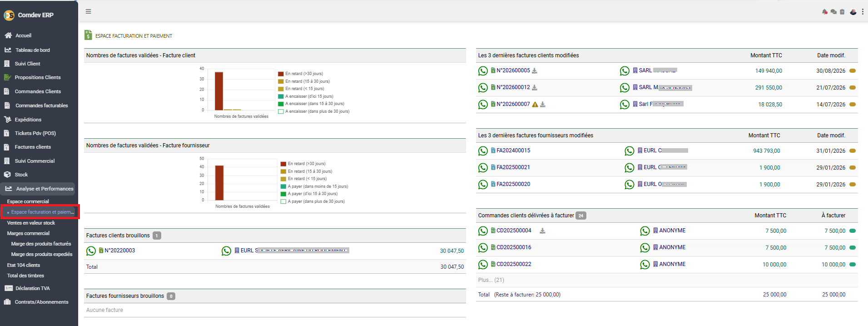
Task: Click the red overdue bar in client chart
Action: (x=219, y=91)
